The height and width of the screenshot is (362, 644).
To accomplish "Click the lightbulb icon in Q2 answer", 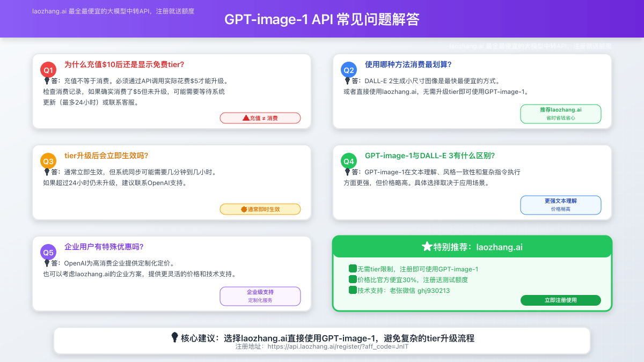I will click(x=347, y=81).
